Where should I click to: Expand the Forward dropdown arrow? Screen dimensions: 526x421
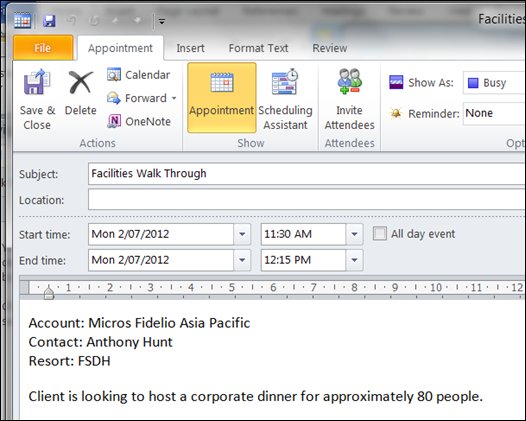[x=174, y=98]
